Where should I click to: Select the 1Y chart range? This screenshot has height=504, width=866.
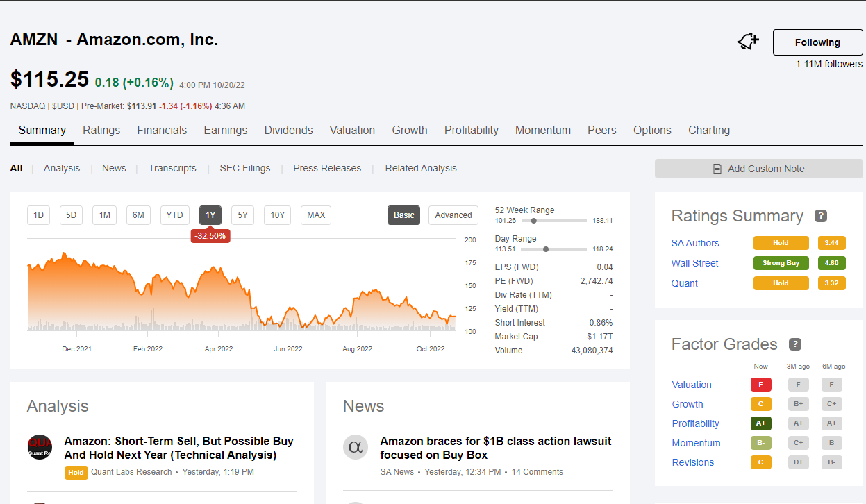point(210,215)
